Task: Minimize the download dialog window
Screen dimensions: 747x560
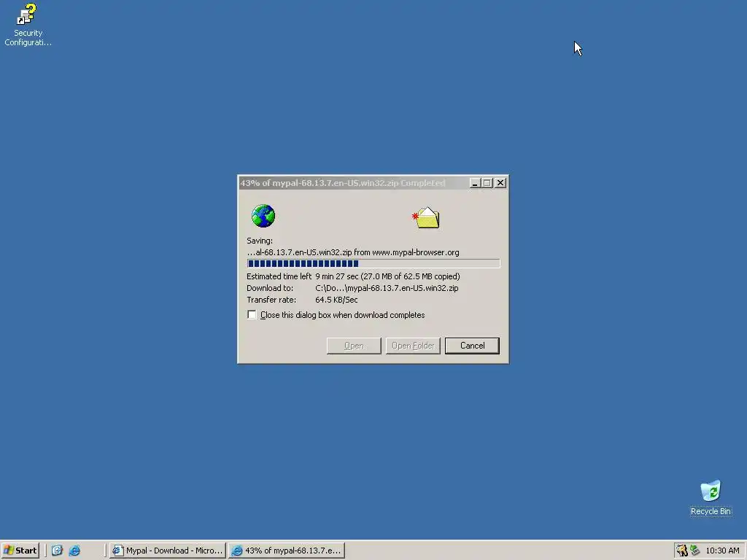Action: point(474,183)
